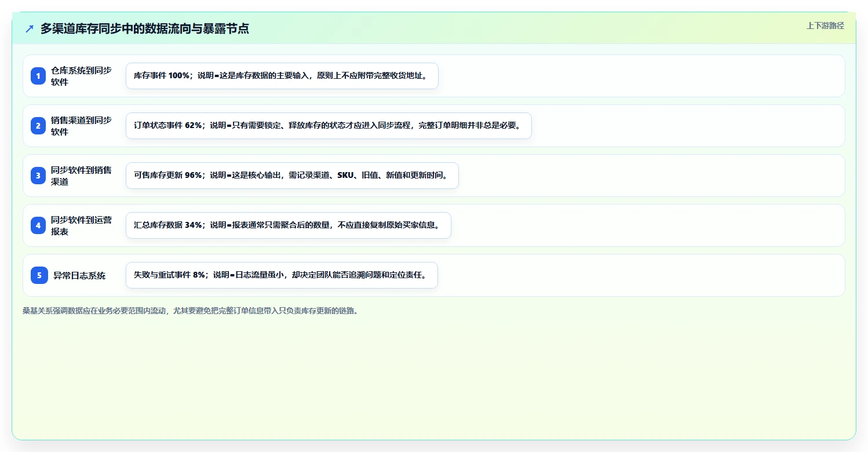Click the 订单状态事件 62% description box

[329, 126]
